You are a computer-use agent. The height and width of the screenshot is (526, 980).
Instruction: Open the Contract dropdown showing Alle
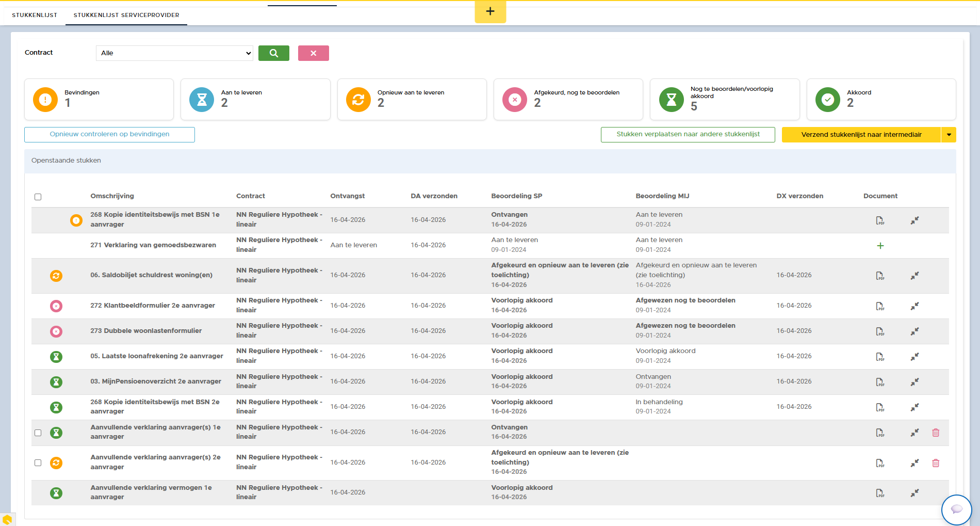174,53
